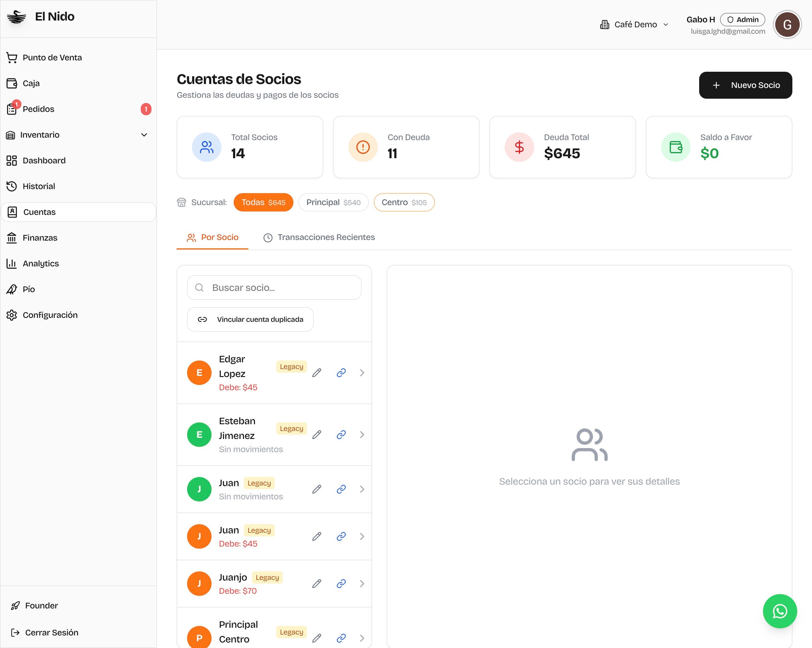The image size is (812, 648).
Task: Click the Admin role badge
Action: click(742, 20)
